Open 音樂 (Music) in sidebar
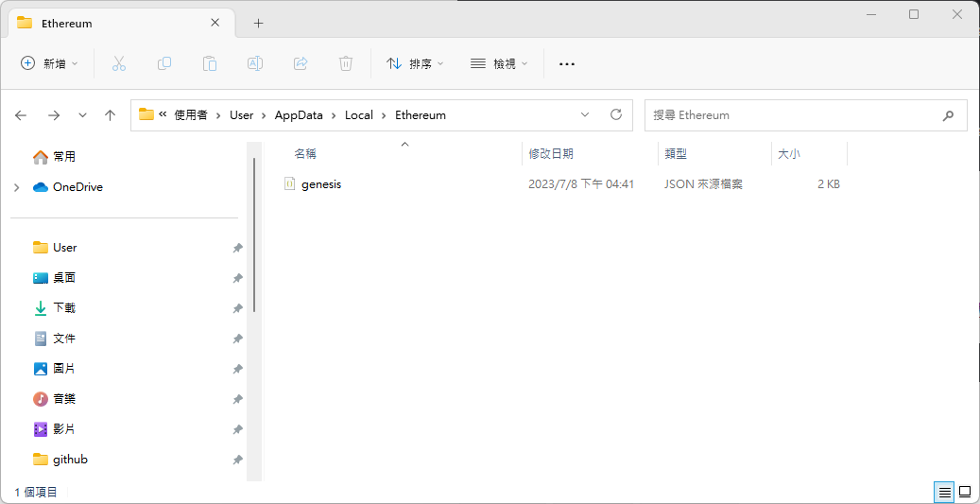The width and height of the screenshot is (980, 504). click(55, 398)
